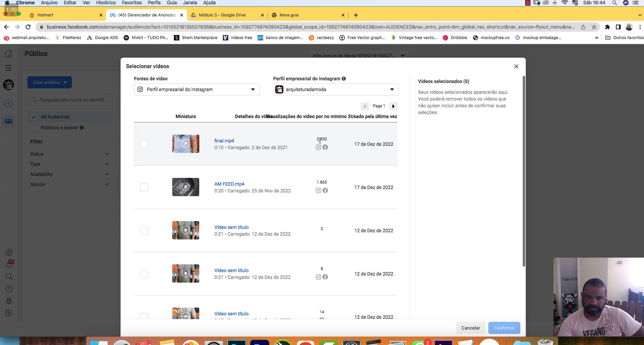
Task: Click the final.mp4 file name link
Action: point(224,141)
